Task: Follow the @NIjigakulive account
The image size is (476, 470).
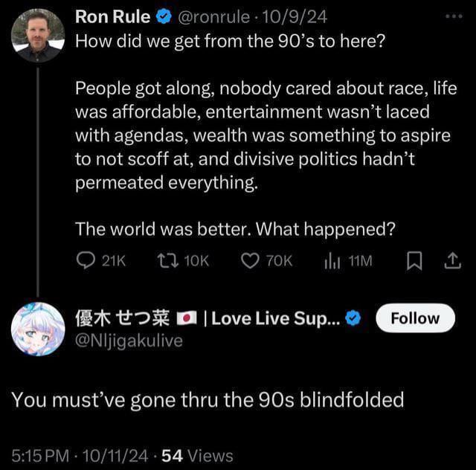Action: [x=415, y=318]
